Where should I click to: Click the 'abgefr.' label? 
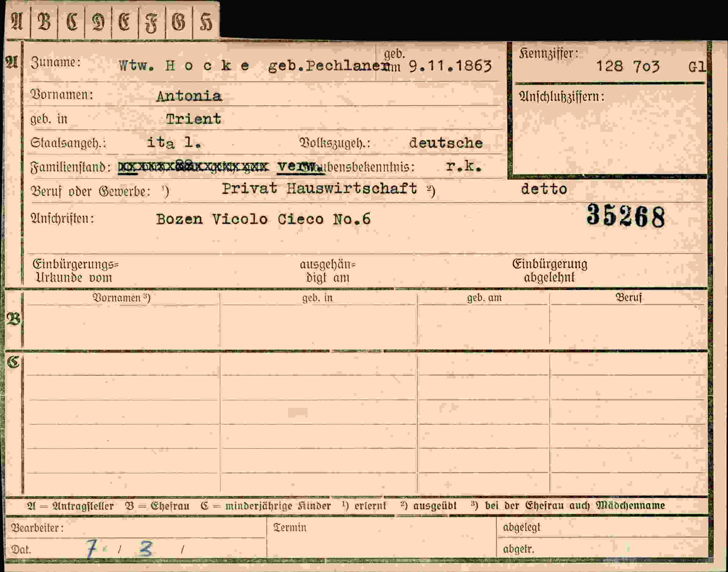coord(519,549)
